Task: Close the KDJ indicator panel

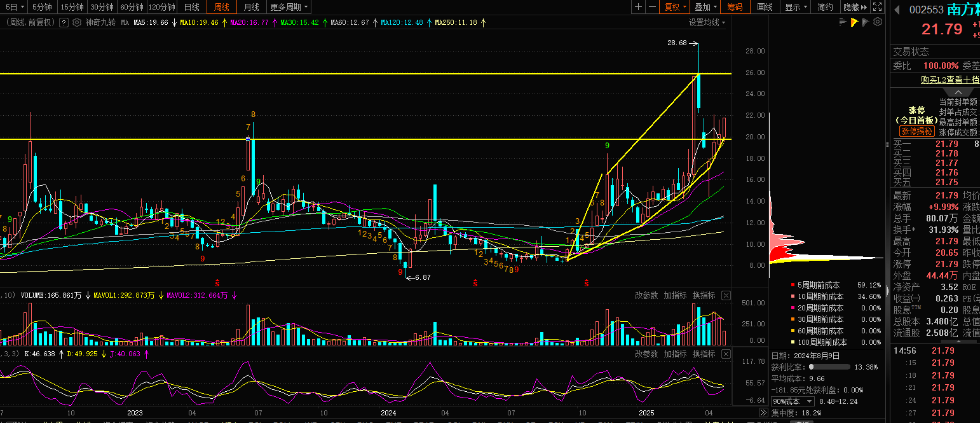Action: (x=726, y=354)
